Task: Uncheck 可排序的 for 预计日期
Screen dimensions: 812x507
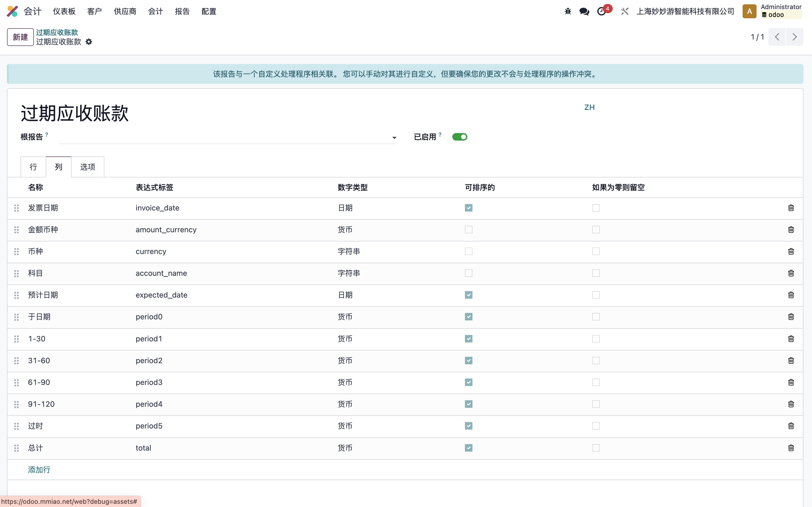Action: (x=468, y=295)
